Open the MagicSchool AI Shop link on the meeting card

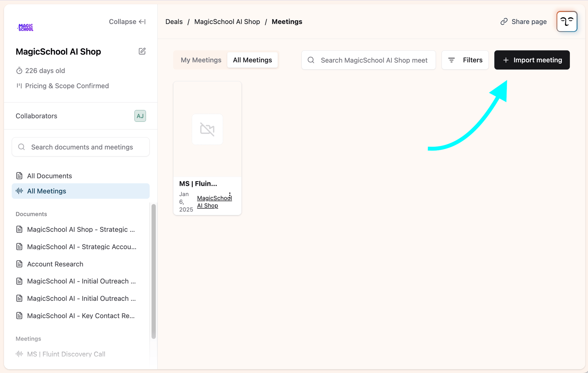214,201
